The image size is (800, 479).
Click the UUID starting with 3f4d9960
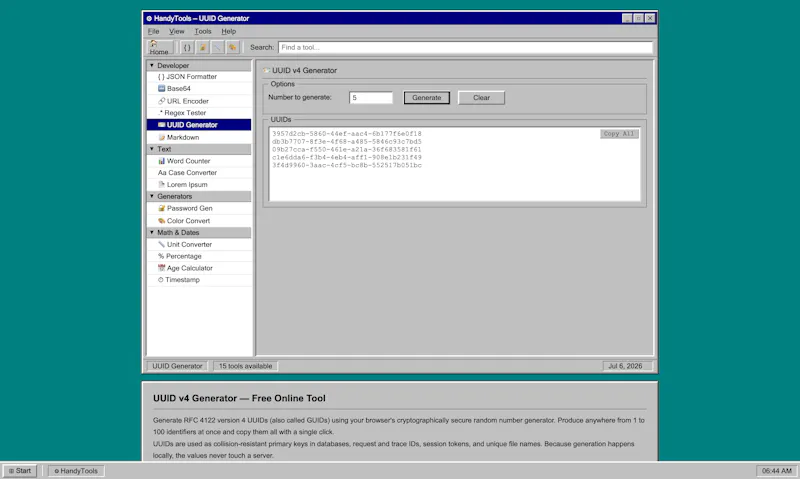(x=346, y=165)
